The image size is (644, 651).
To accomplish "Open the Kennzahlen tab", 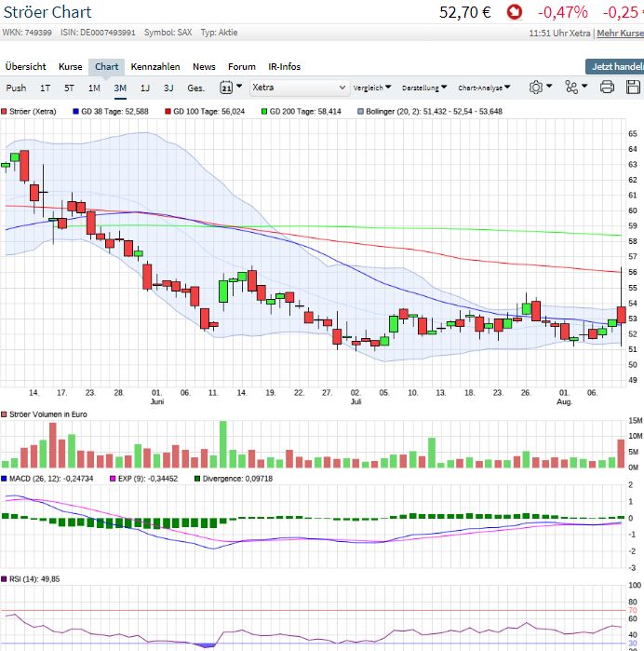I will click(x=155, y=67).
